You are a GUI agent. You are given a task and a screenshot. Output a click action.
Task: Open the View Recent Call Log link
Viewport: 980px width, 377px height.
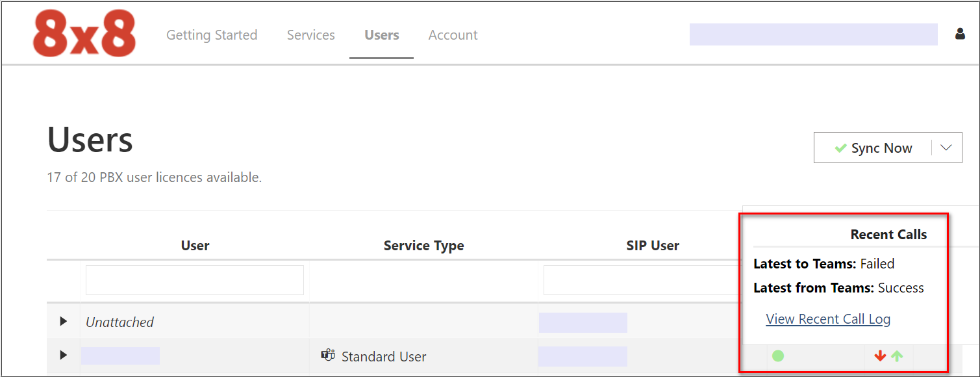828,319
